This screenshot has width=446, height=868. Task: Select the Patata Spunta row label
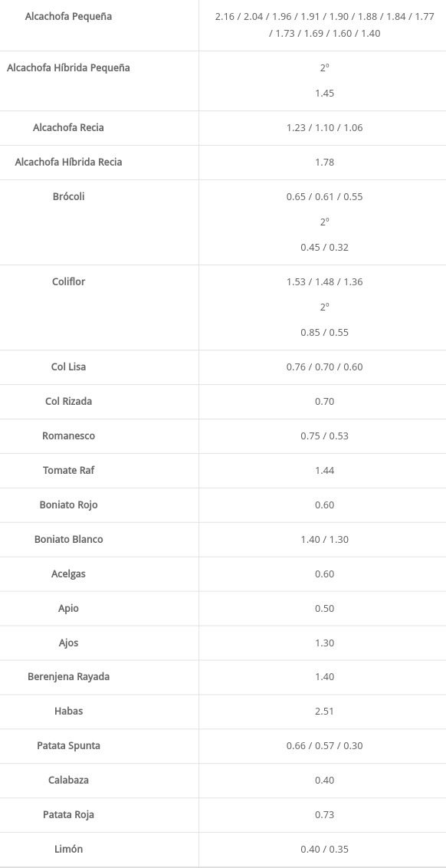(69, 745)
